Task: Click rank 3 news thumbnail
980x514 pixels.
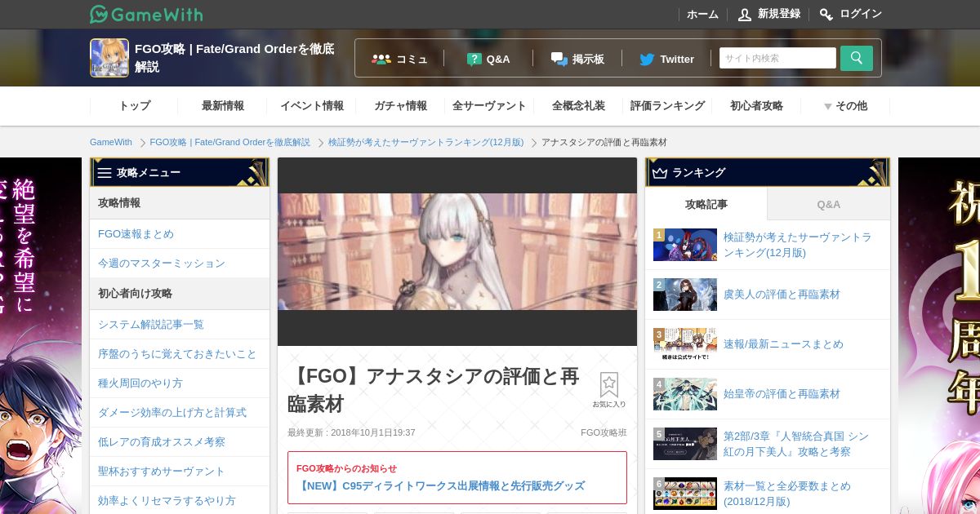Action: [x=685, y=344]
